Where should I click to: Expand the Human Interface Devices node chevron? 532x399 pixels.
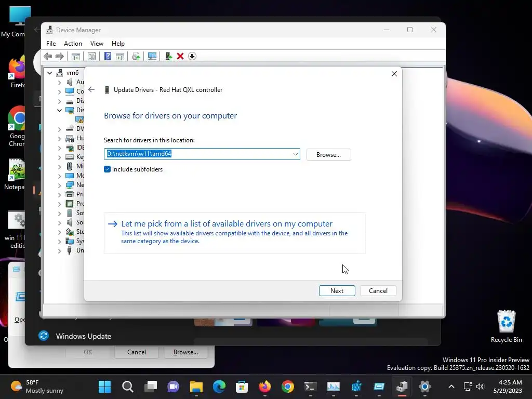(x=59, y=138)
